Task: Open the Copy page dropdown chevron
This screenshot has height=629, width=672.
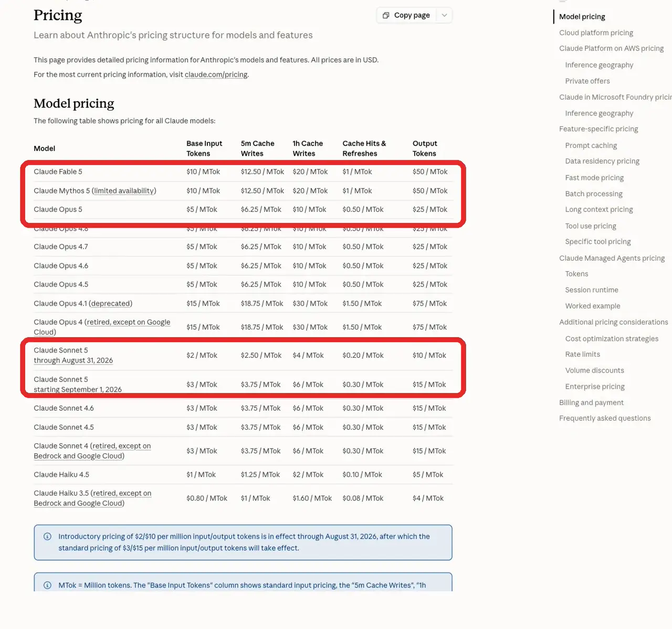Action: pyautogui.click(x=444, y=15)
